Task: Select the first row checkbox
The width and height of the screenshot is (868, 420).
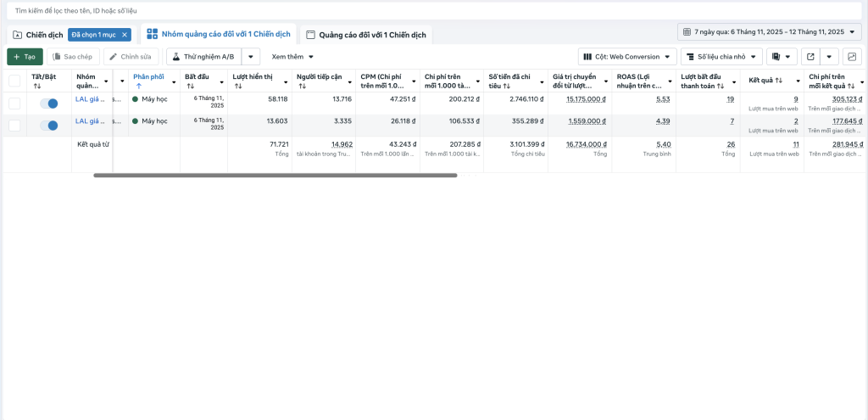Action: [14, 104]
